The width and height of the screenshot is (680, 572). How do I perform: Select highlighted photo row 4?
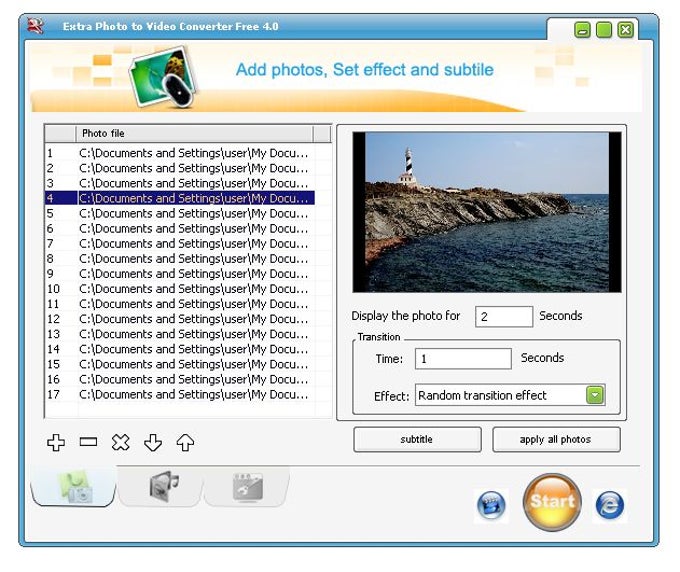pyautogui.click(x=180, y=198)
